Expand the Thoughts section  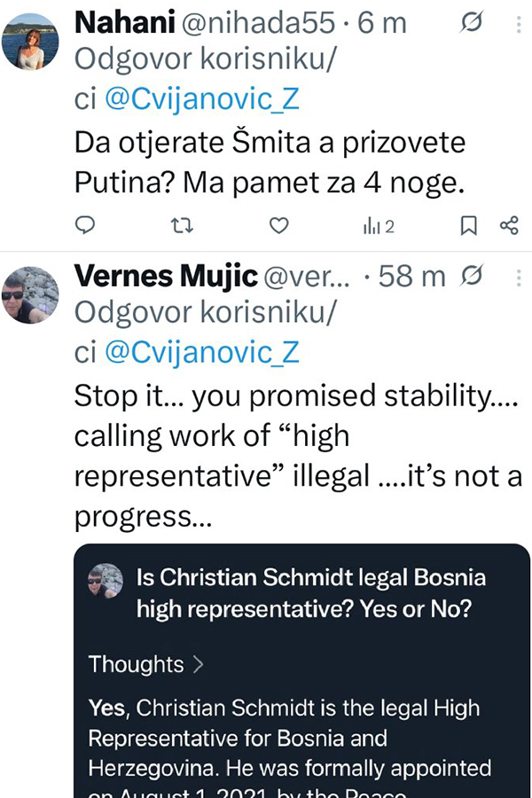(x=146, y=664)
